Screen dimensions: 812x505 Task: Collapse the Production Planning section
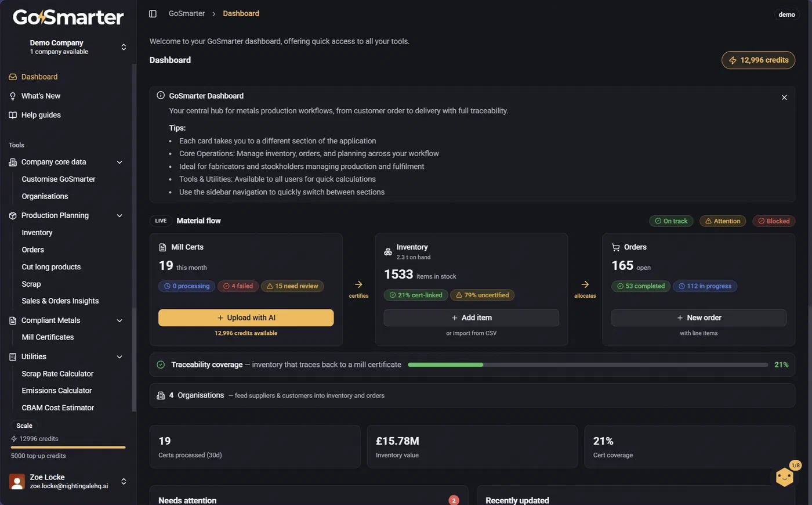(119, 215)
